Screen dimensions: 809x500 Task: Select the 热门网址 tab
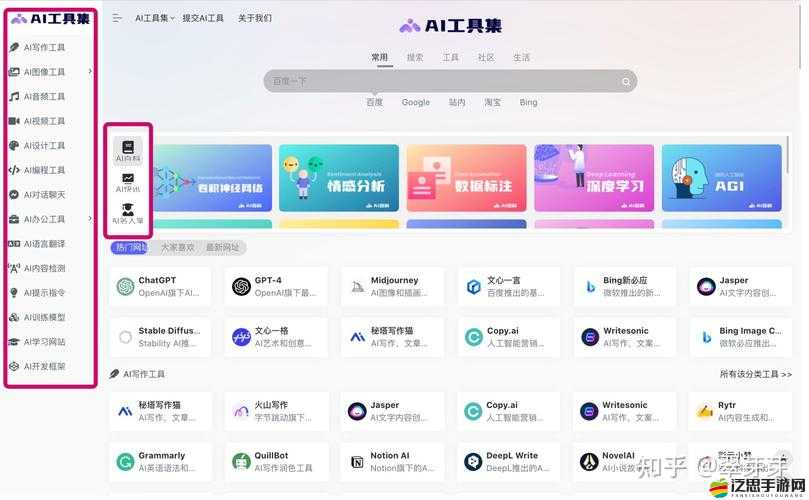[131, 248]
